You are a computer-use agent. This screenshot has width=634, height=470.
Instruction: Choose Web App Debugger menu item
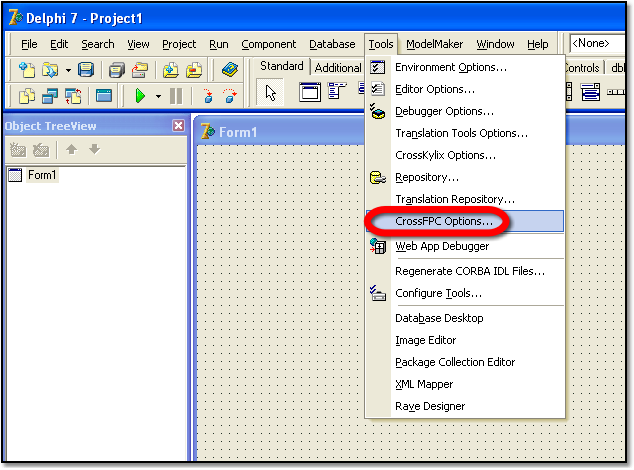point(465,246)
